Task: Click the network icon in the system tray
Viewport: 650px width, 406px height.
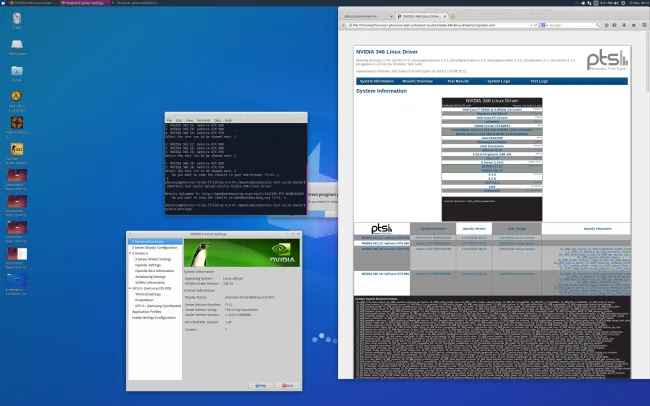Action: pos(589,2)
